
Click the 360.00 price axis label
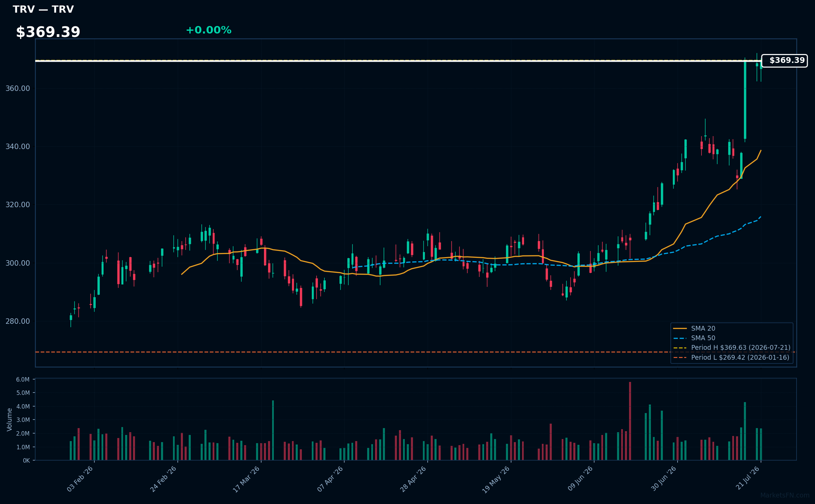[18, 88]
